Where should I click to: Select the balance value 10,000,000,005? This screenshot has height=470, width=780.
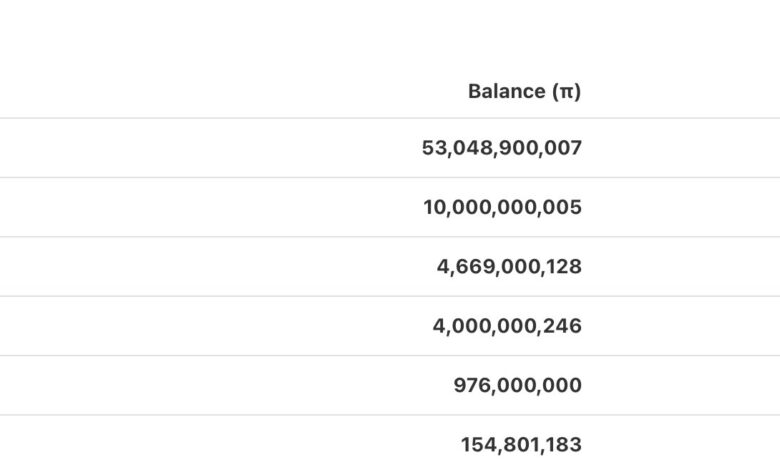[x=502, y=207]
